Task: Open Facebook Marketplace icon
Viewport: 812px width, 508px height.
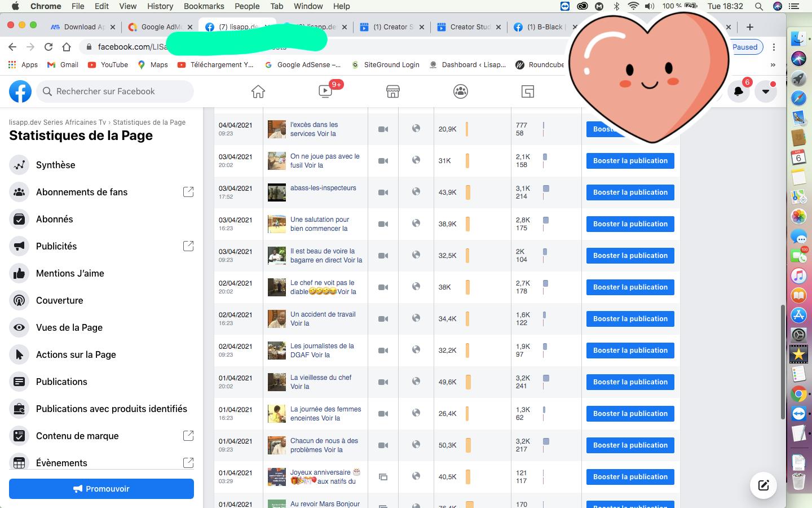Action: pyautogui.click(x=393, y=91)
